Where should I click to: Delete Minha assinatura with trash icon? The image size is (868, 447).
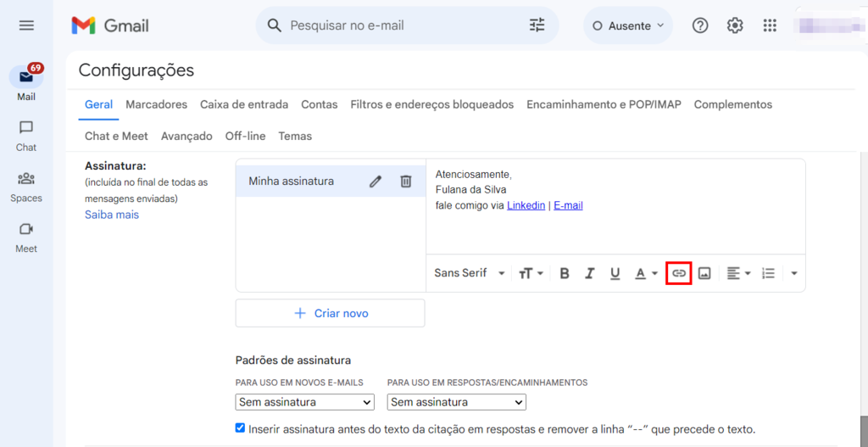click(x=406, y=182)
